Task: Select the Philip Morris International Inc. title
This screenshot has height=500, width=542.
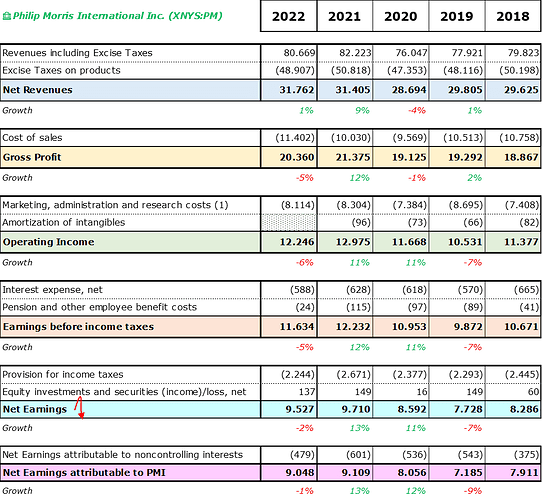Action: click(x=118, y=16)
